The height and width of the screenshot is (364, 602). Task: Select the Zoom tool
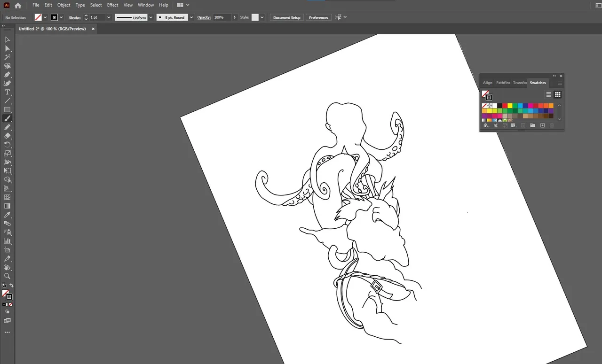[x=8, y=276]
